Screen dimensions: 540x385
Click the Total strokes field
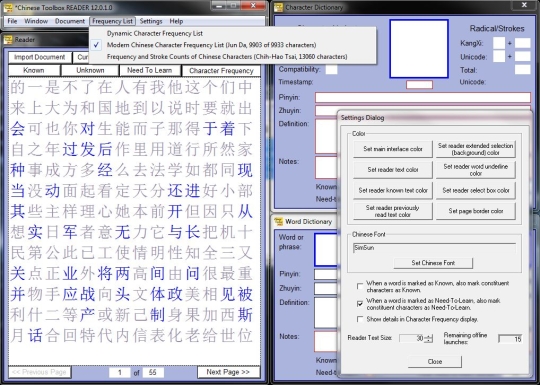pos(522,70)
